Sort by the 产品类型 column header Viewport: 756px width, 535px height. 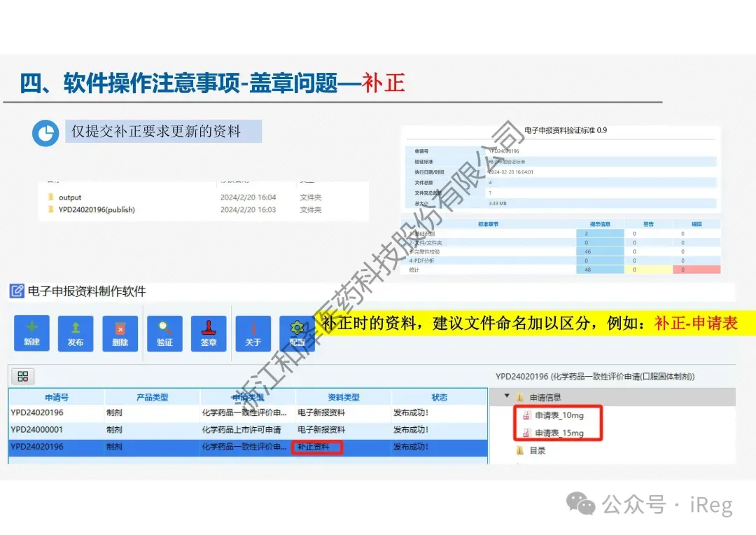pos(152,398)
